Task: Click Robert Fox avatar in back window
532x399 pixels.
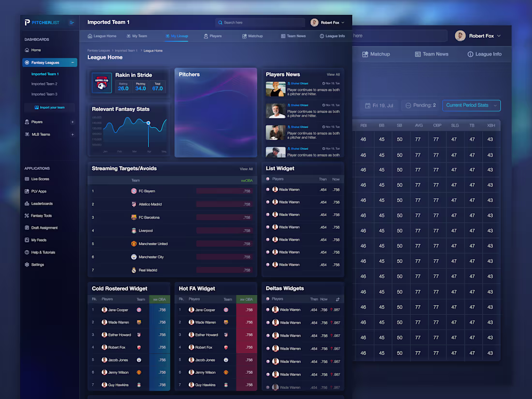Action: [460, 36]
